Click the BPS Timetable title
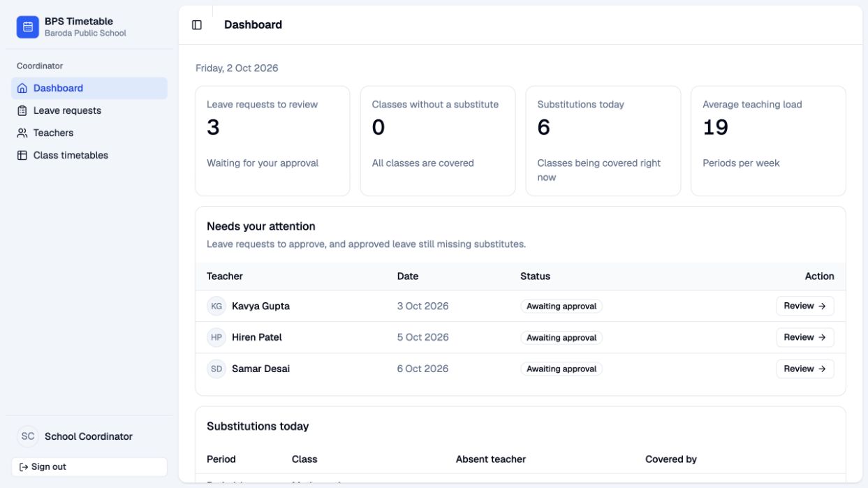The image size is (868, 488). click(x=79, y=22)
